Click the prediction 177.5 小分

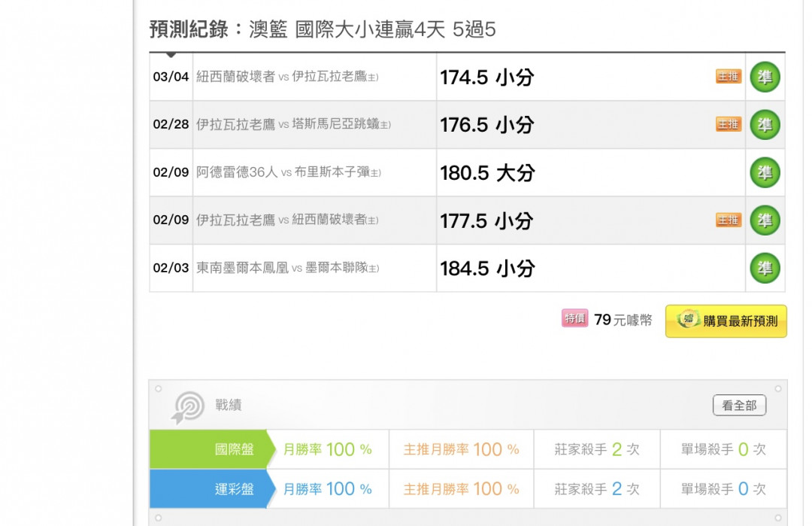point(486,221)
